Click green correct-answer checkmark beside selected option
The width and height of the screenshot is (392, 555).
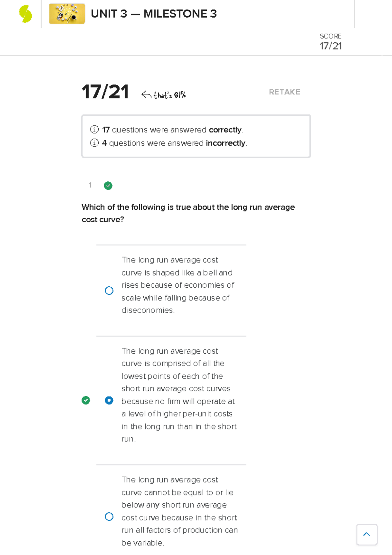[86, 400]
